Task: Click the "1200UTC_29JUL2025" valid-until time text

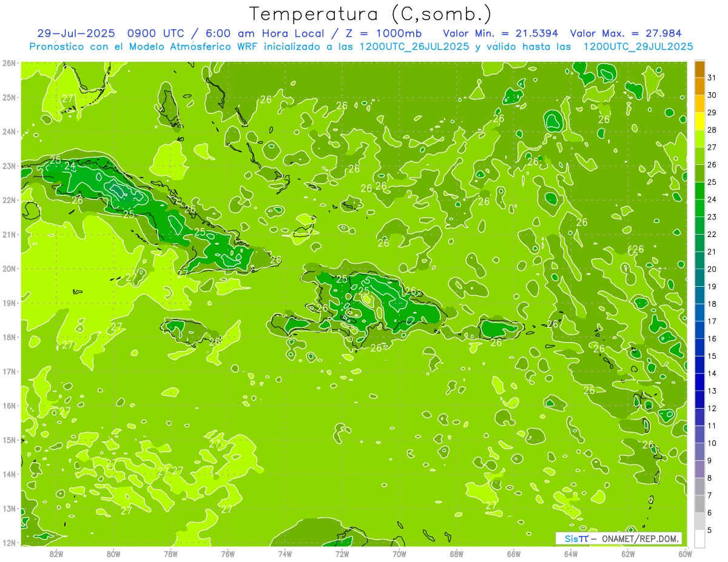Action: click(x=638, y=46)
